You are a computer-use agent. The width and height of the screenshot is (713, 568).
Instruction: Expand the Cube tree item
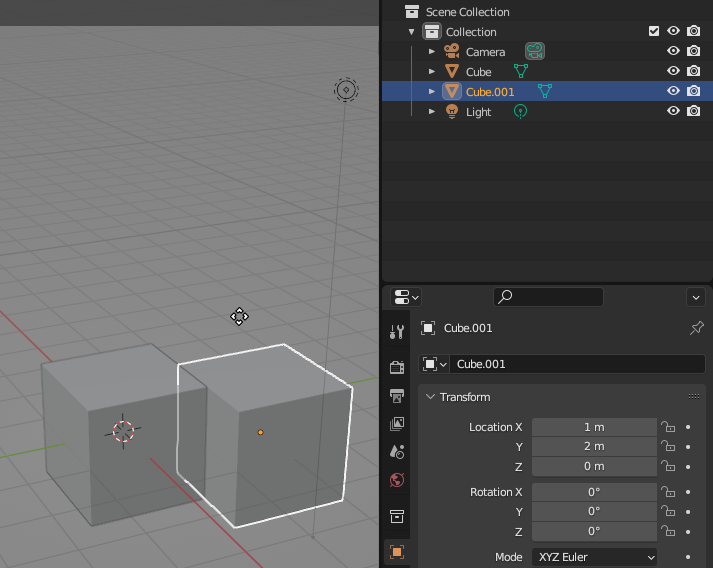pos(432,71)
